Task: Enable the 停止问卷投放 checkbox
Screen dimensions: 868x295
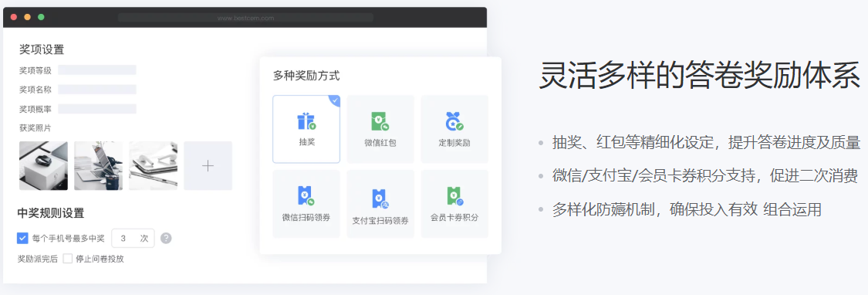Action: pos(68,259)
